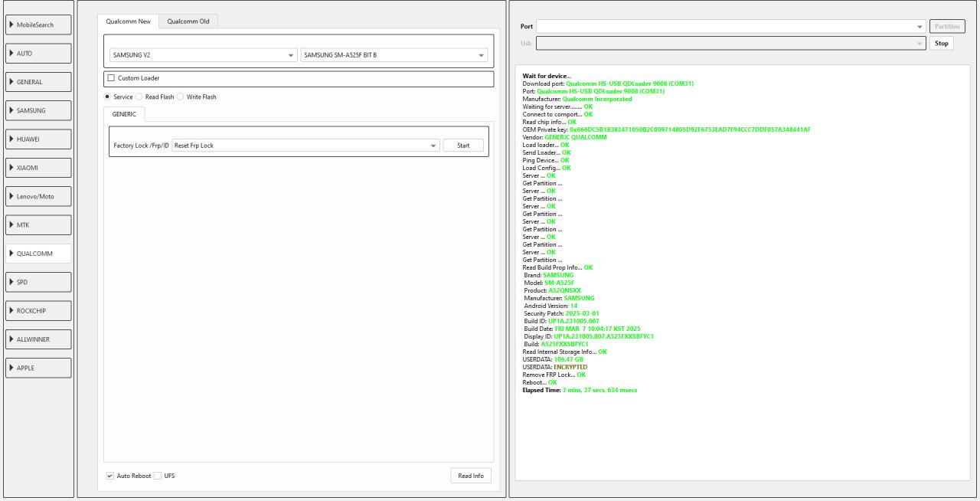This screenshot has height=501, width=980.
Task: Expand the ROCKCHIP sidebar section
Action: [x=38, y=310]
